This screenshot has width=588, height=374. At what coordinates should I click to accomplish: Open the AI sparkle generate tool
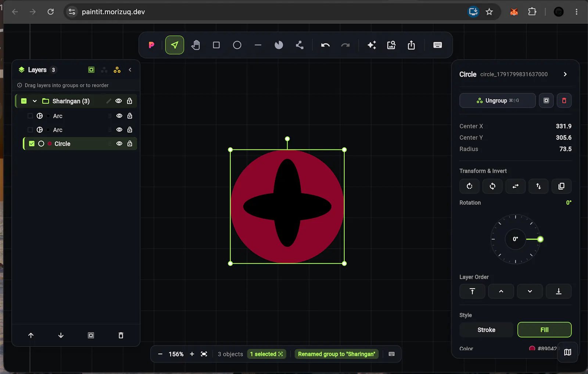click(x=372, y=45)
